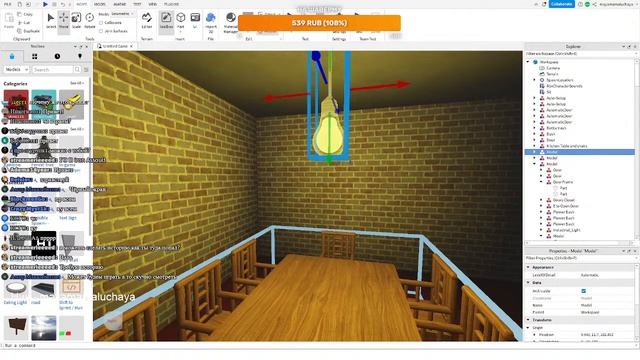Expand the Position property vector
This screenshot has width=640, height=360.
pos(535,335)
